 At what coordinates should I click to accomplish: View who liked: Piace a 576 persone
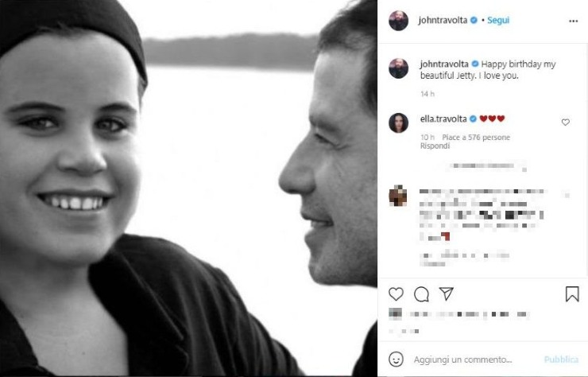pyautogui.click(x=476, y=138)
